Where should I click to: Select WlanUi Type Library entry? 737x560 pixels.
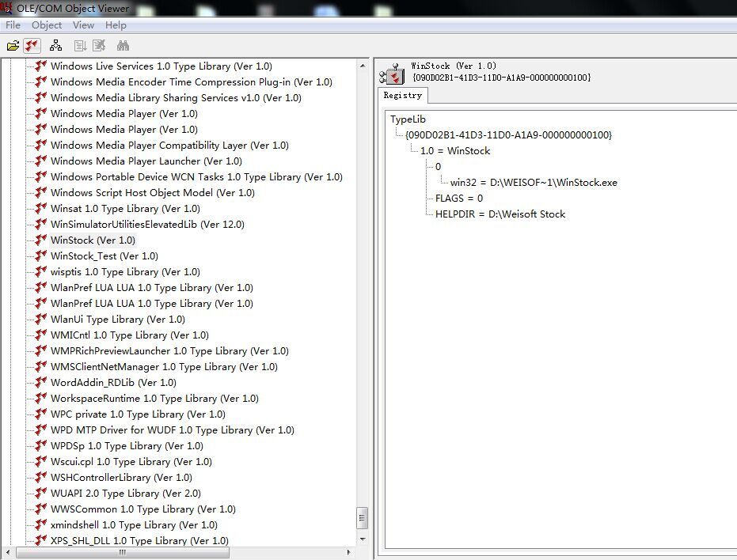coord(118,319)
